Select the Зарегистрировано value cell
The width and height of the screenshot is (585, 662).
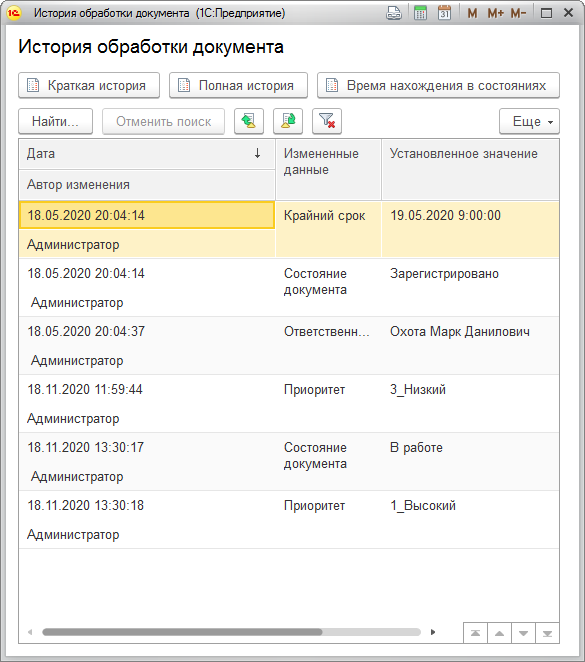point(470,288)
